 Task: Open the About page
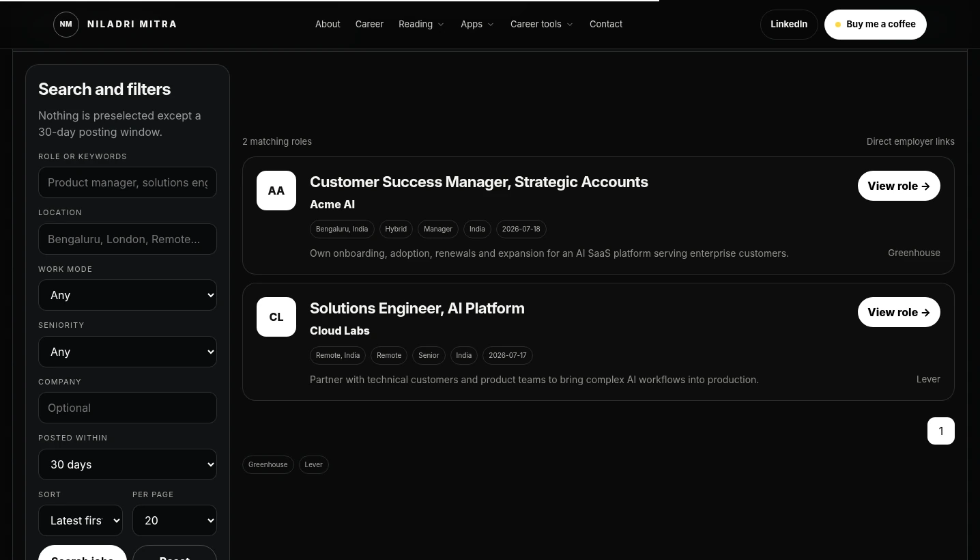click(x=328, y=25)
